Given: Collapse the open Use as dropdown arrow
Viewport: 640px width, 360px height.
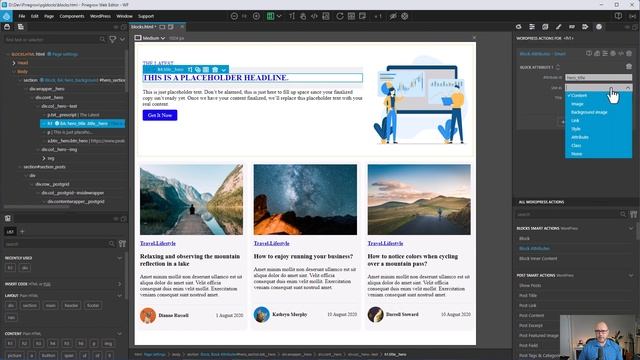Looking at the screenshot, I should (x=628, y=88).
